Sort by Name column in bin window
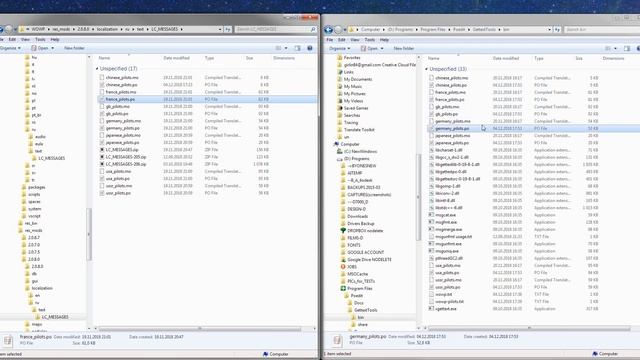 point(433,58)
